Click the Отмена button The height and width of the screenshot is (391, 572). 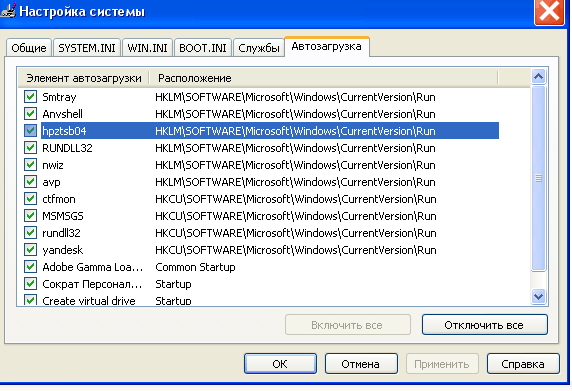click(361, 364)
